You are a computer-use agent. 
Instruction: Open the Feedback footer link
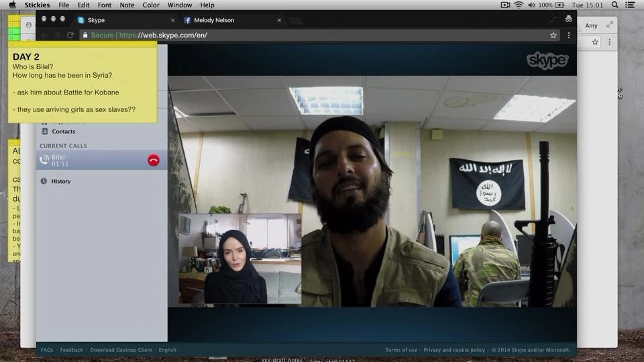pos(72,350)
